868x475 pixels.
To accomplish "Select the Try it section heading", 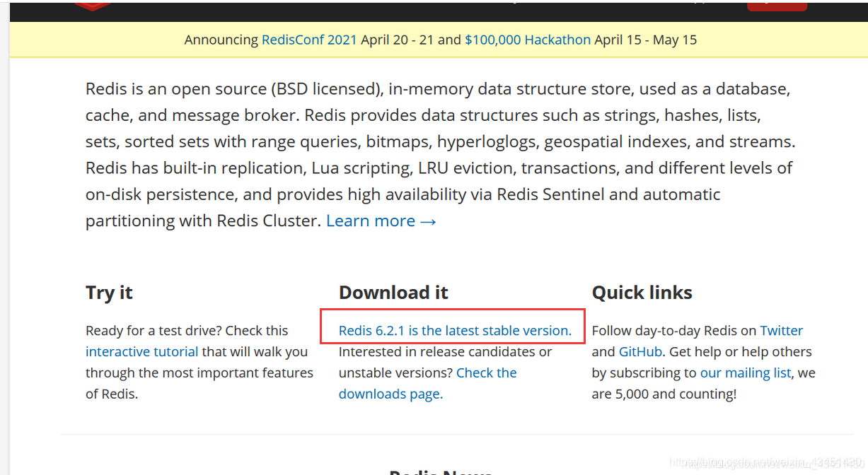I will (x=109, y=292).
